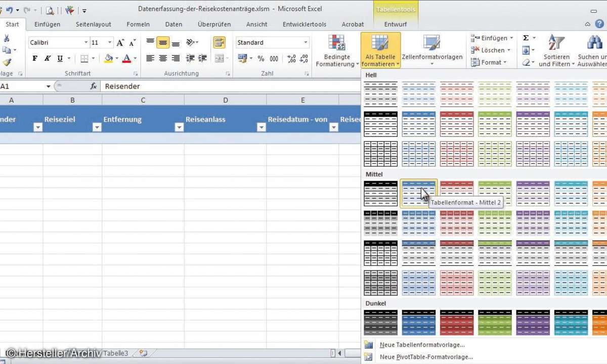Toggle underline formatting
Image resolution: width=607 pixels, height=364 pixels.
pos(60,59)
